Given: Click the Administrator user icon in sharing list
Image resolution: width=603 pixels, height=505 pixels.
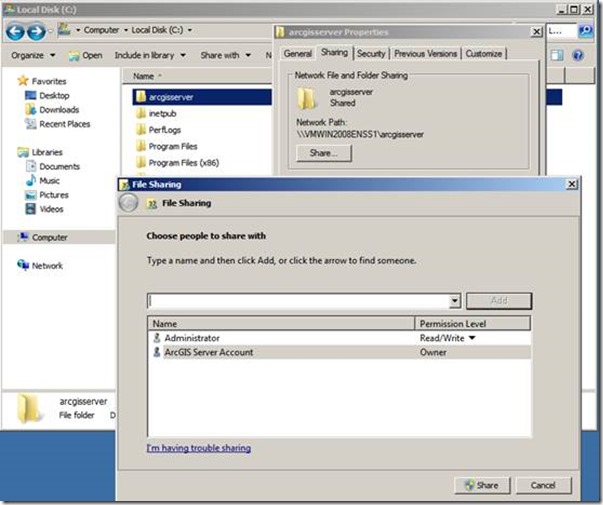Looking at the screenshot, I should [x=157, y=338].
